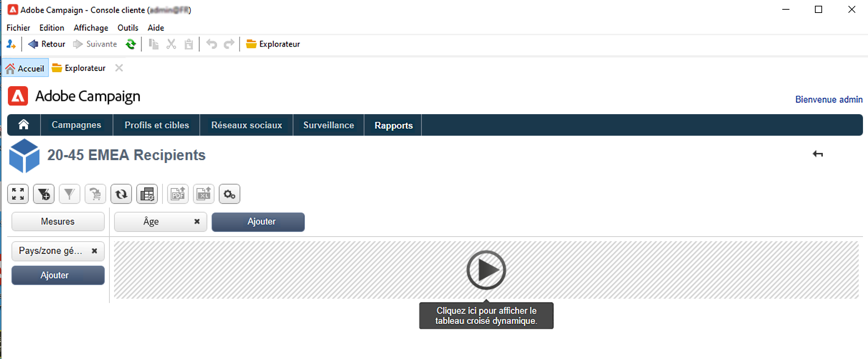Open the Réseaux sociaux section

246,125
